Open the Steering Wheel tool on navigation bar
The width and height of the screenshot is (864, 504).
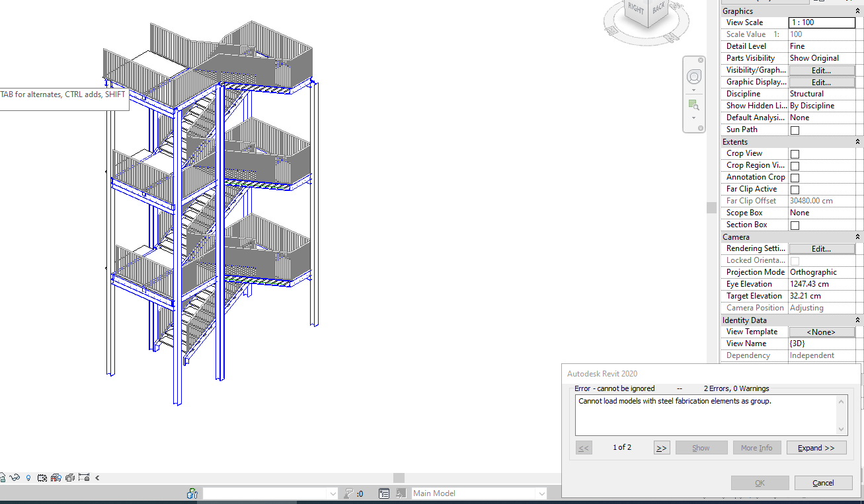[x=693, y=76]
